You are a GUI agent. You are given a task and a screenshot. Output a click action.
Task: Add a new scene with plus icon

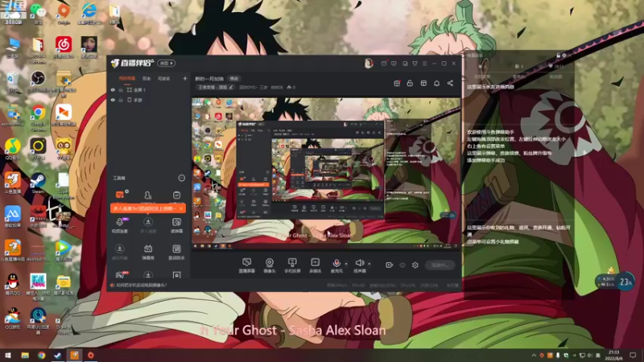[185, 78]
